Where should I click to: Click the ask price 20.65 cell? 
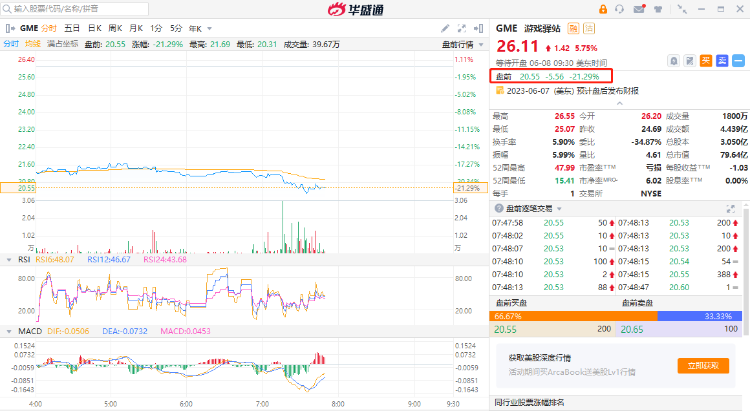tap(679, 329)
